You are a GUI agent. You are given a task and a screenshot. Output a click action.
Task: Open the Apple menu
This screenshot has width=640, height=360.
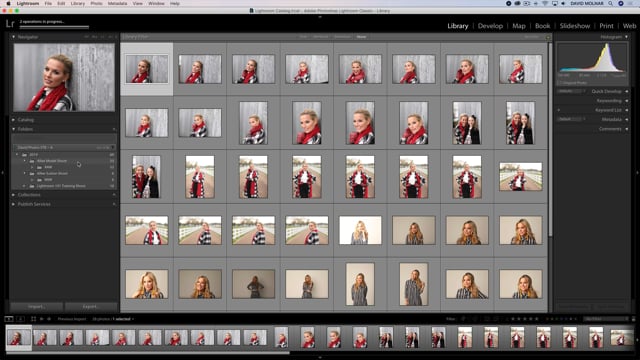(8, 3)
